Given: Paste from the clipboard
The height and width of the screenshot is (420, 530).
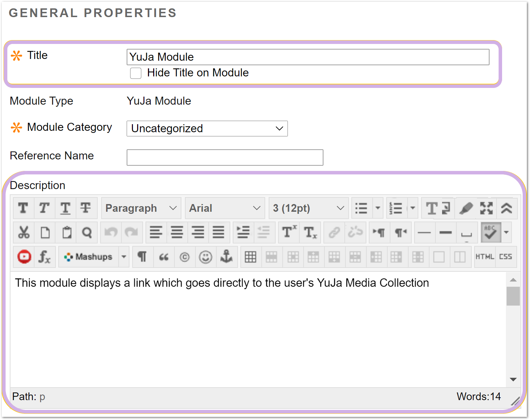Looking at the screenshot, I should click(66, 232).
